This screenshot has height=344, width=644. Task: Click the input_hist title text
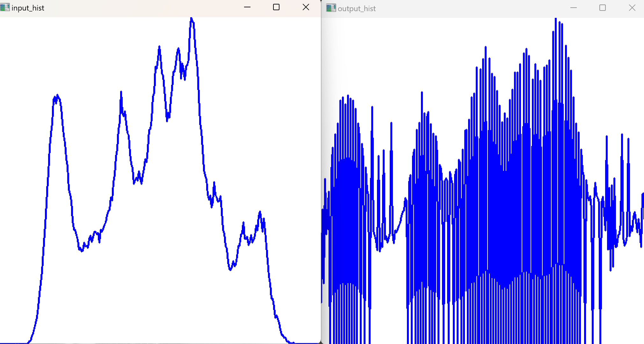(x=28, y=8)
